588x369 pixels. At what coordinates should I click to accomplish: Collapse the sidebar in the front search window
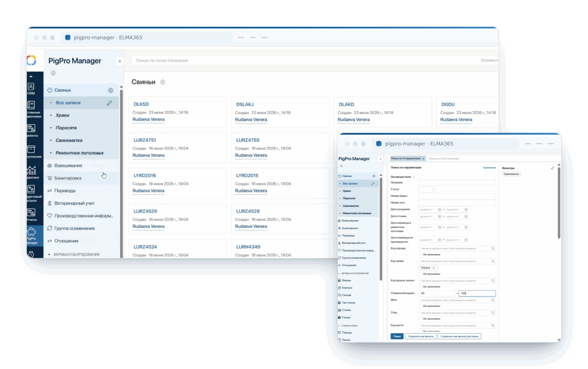(381, 159)
